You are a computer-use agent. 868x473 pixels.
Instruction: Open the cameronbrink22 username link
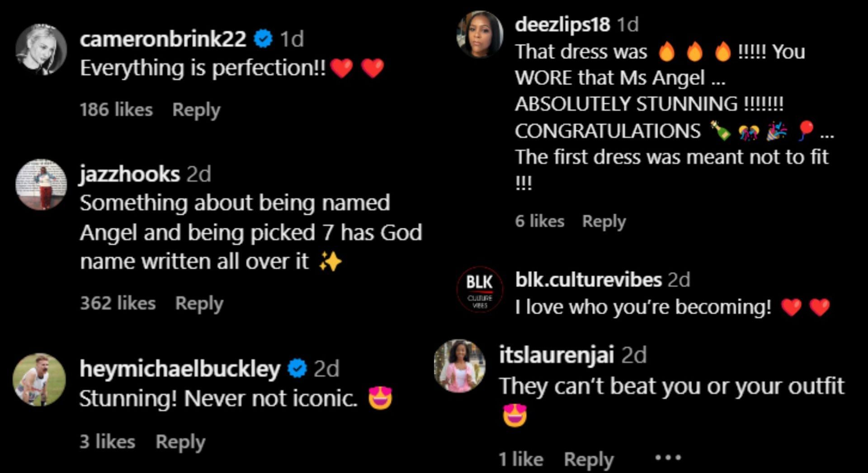(163, 39)
